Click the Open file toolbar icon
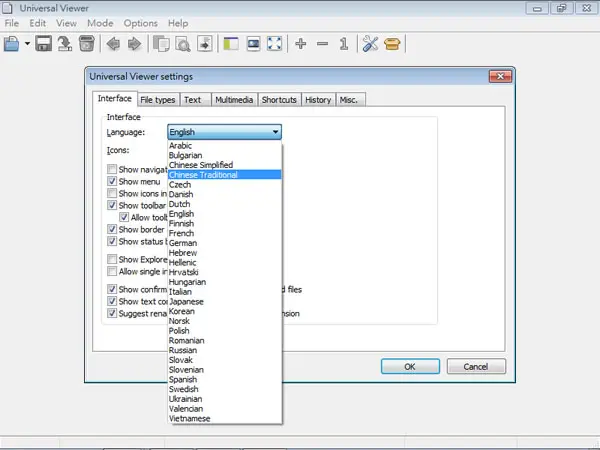The width and height of the screenshot is (600, 450). coord(11,44)
